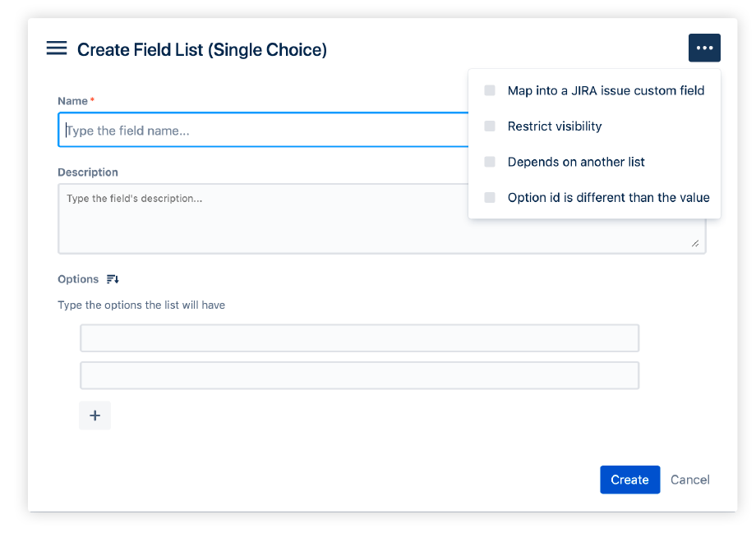The width and height of the screenshot is (756, 537).
Task: Select the 'Restrict visibility' menu entry
Action: point(554,126)
